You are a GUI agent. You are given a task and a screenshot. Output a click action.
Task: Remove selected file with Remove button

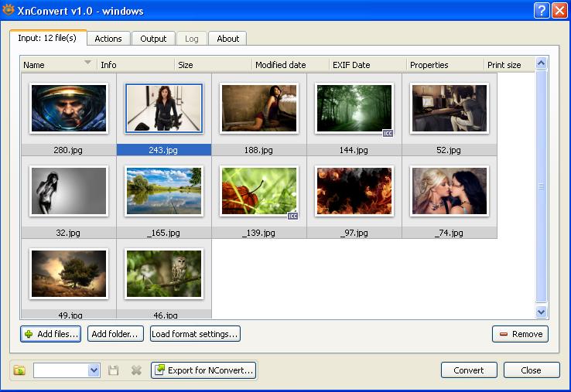pos(520,334)
